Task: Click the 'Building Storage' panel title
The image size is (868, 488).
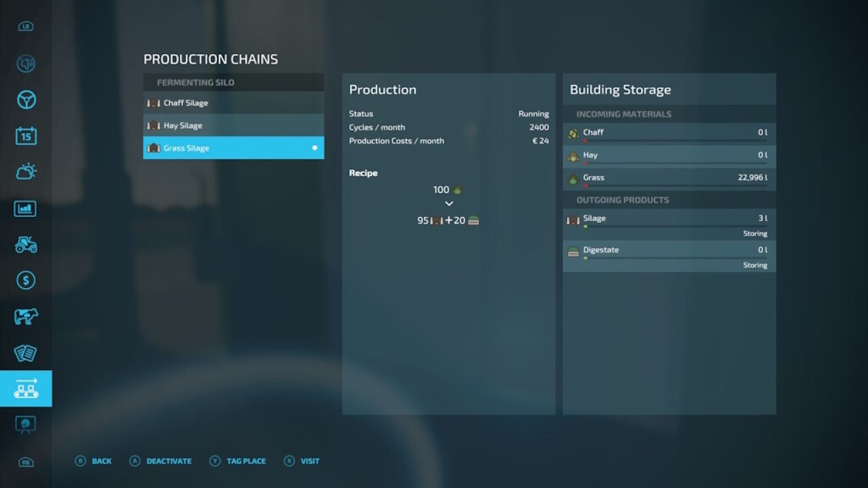Action: pos(620,89)
